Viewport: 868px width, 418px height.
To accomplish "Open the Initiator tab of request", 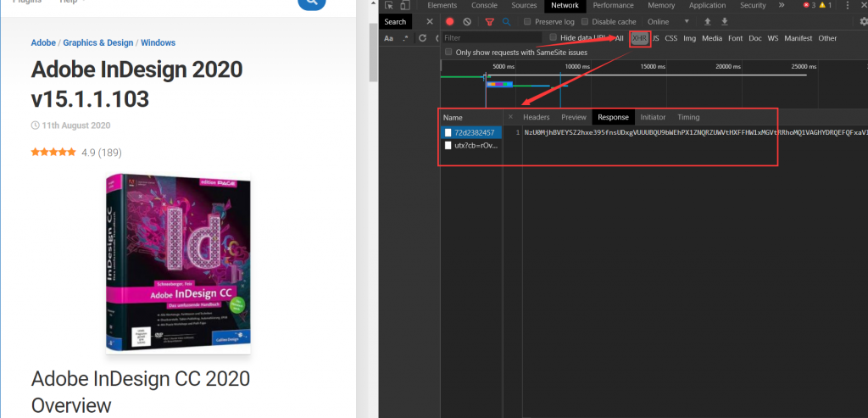I will click(654, 117).
